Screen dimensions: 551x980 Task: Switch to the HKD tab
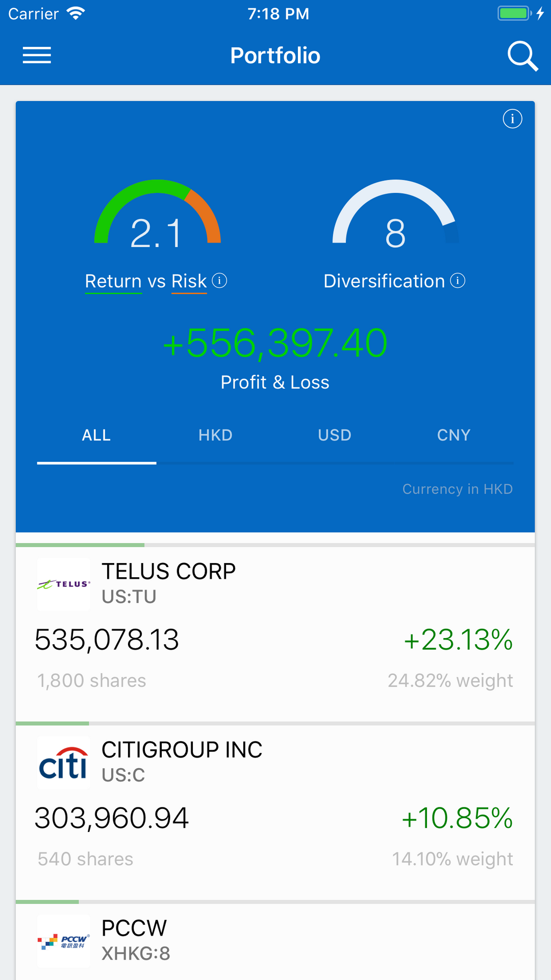coord(215,435)
